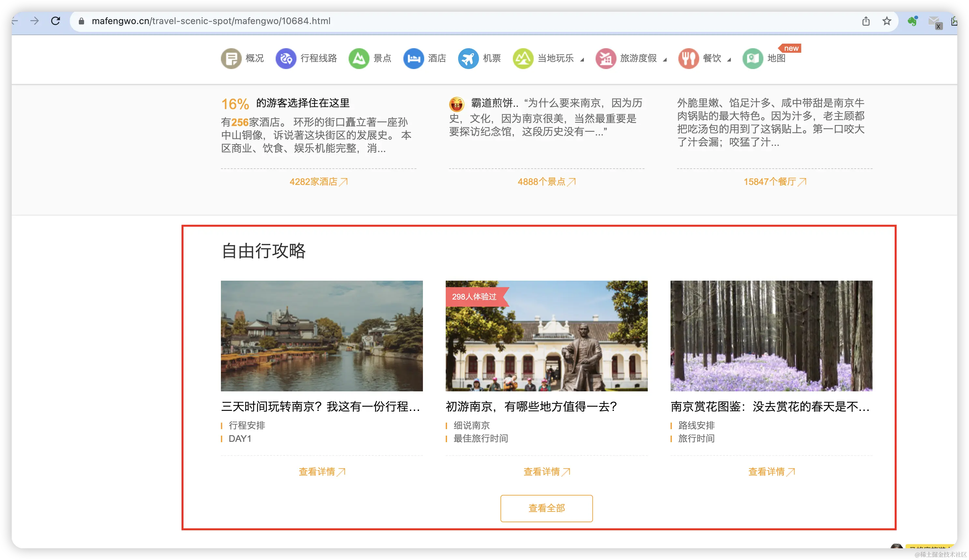Expand the 当地玩乐 dropdown arrow
969x560 pixels.
pos(582,60)
